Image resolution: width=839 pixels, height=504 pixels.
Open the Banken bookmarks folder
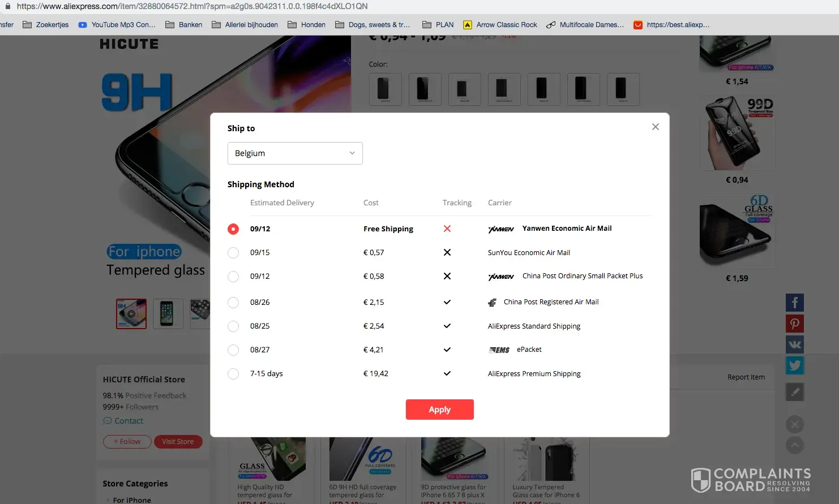point(184,25)
